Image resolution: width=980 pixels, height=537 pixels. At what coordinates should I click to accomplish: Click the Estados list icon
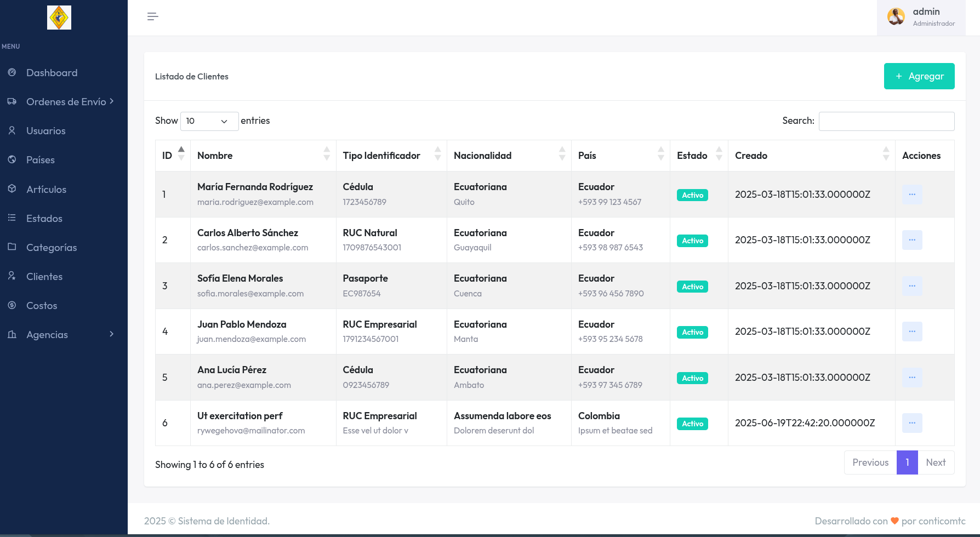(12, 218)
